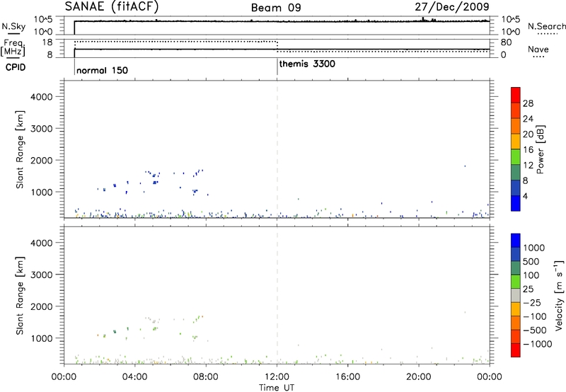Click the 16:00 time tick label
Viewport: 566px width, 392px height.
(348, 377)
